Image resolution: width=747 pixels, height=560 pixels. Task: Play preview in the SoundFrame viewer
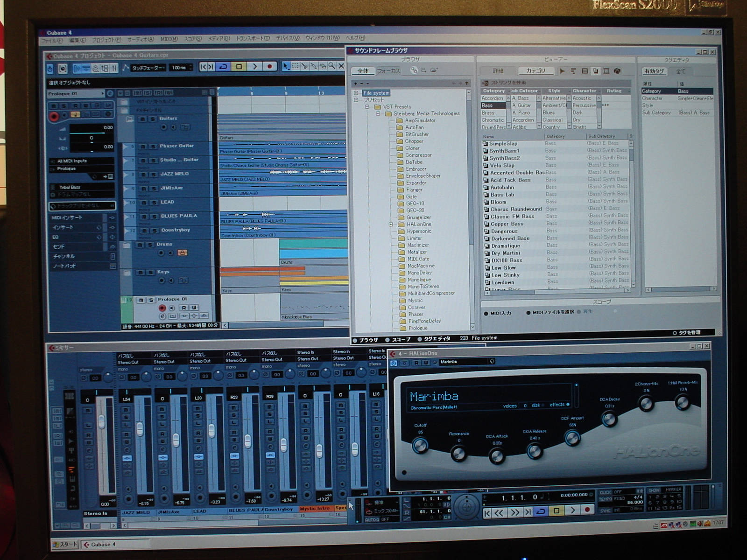pyautogui.click(x=562, y=71)
